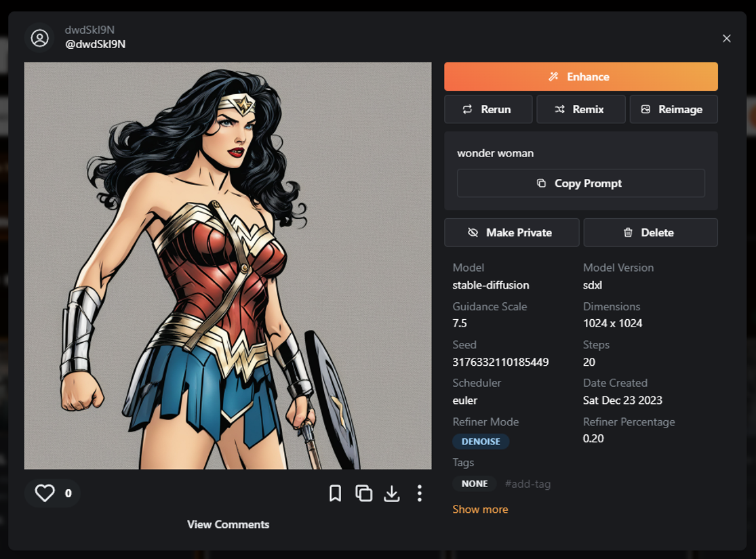The image size is (756, 559).
Task: Add a tag via #add-tag field
Action: [528, 484]
